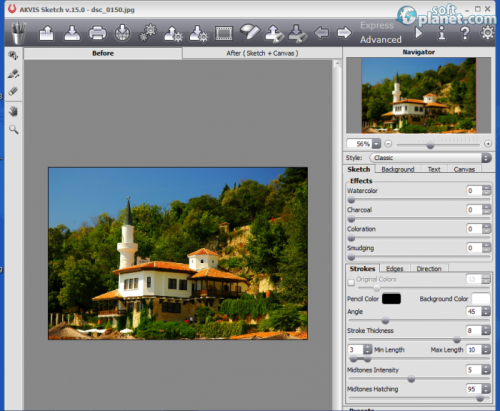This screenshot has width=500, height=411.
Task: Adjust Coloration value stepper
Action: pyautogui.click(x=486, y=229)
